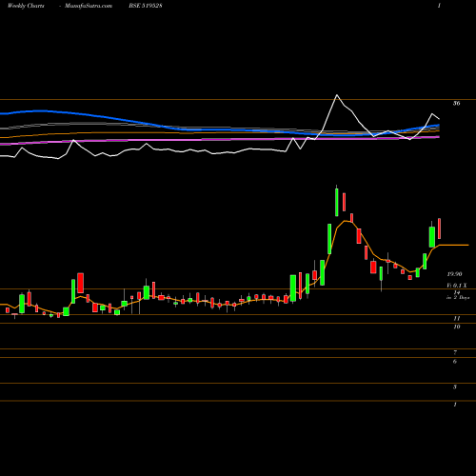
Task: Click the 'MunafaSutra.com' header text
Action: [89, 6]
